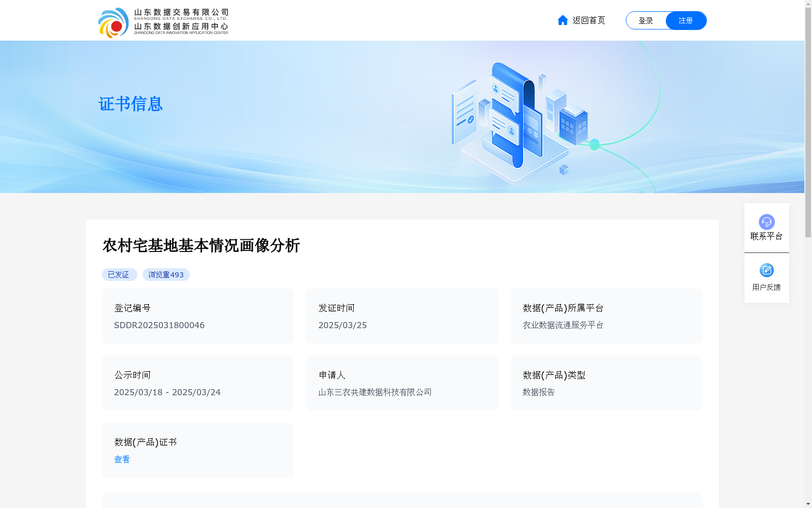This screenshot has width=812, height=508.
Task: Click the 已发证 status tag
Action: [x=120, y=274]
